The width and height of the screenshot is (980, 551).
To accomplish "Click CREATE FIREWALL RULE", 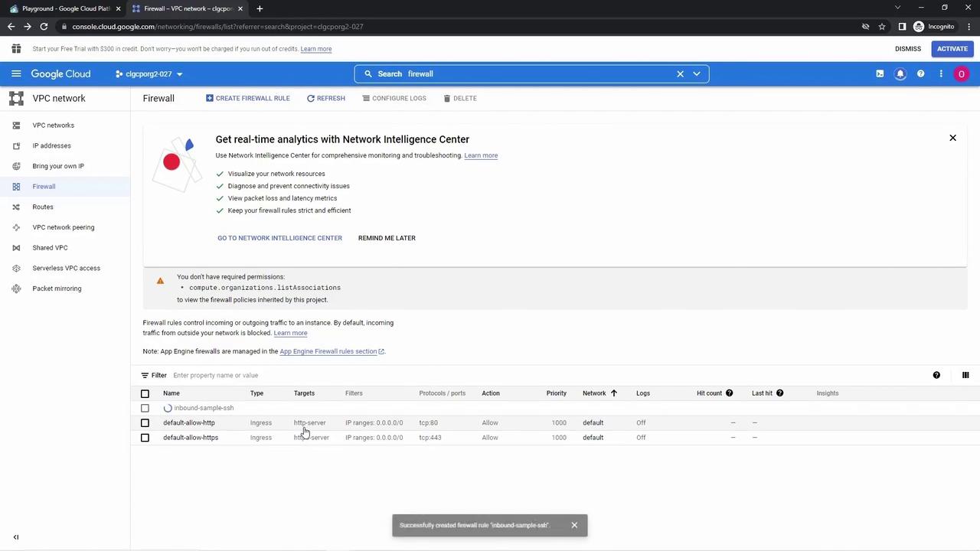I will point(248,99).
